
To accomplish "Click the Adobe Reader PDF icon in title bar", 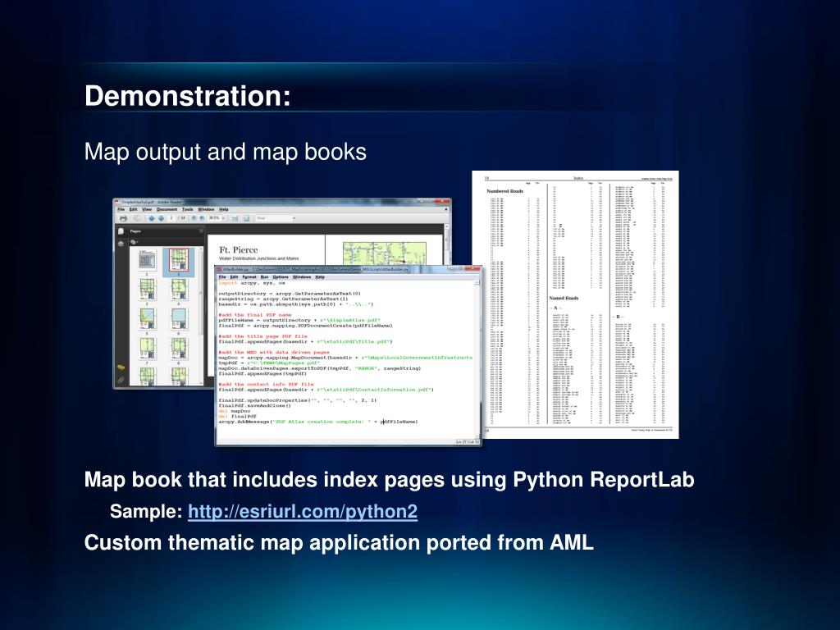I will point(116,202).
